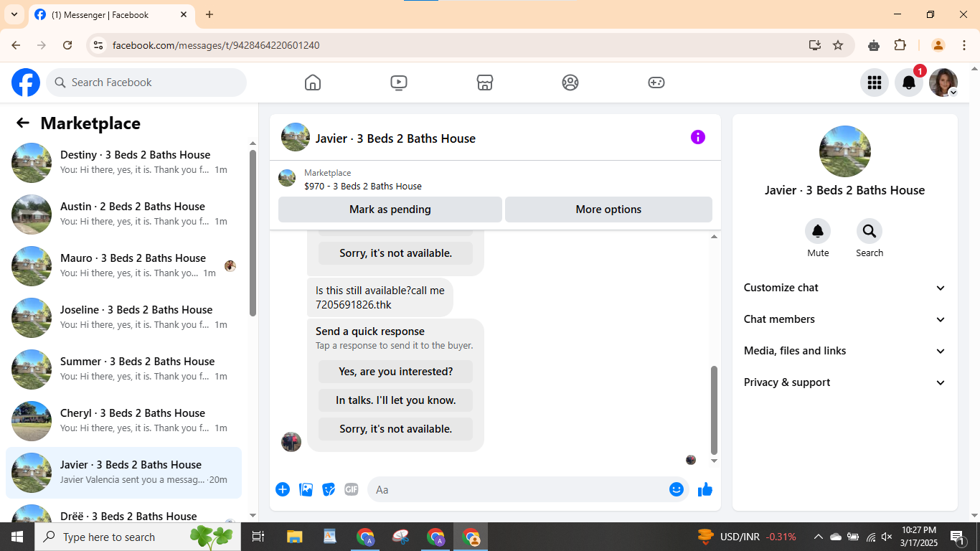Open the tab search dropdown arrow

[14, 14]
